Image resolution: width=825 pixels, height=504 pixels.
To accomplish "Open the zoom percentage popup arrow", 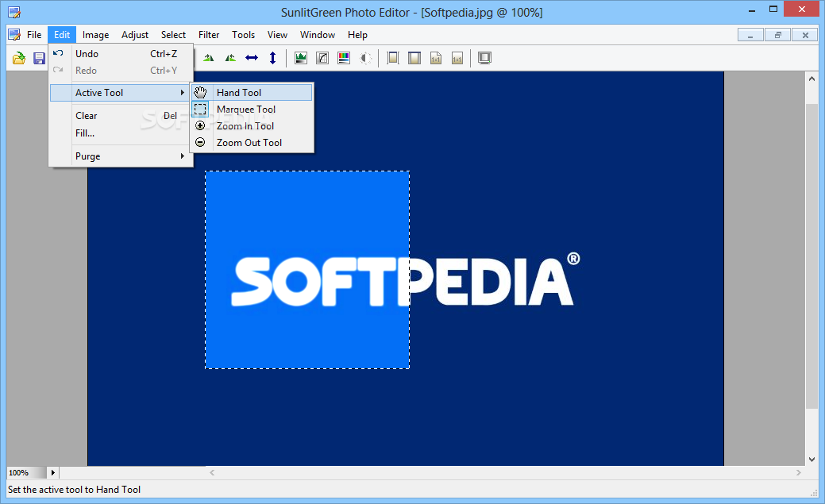I will point(52,472).
